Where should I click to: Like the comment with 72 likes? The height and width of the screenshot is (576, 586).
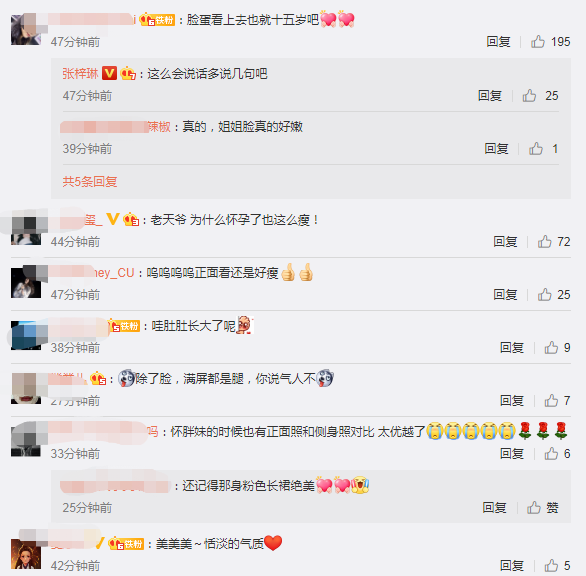554,242
